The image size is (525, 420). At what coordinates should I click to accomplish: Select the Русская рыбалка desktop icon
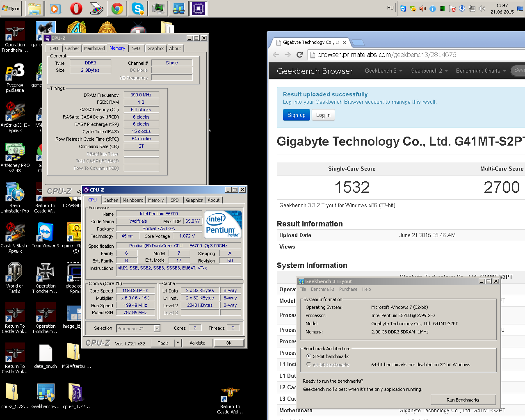coord(15,78)
